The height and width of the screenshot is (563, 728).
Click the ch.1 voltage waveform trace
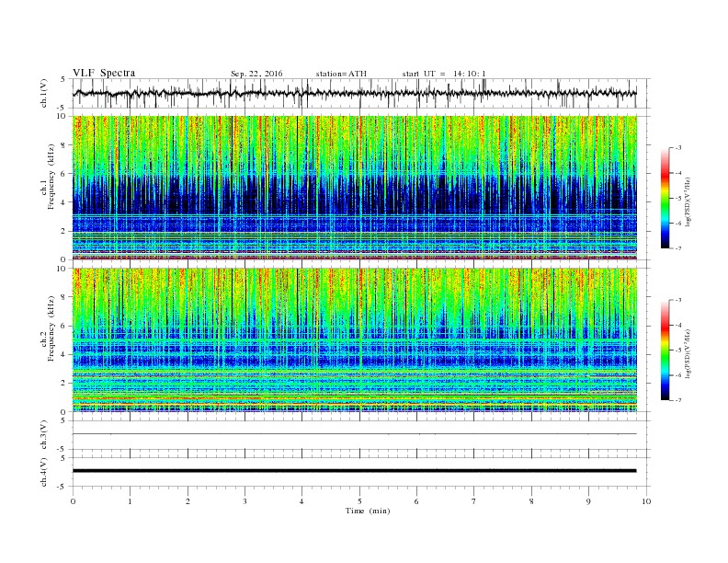pyautogui.click(x=354, y=93)
